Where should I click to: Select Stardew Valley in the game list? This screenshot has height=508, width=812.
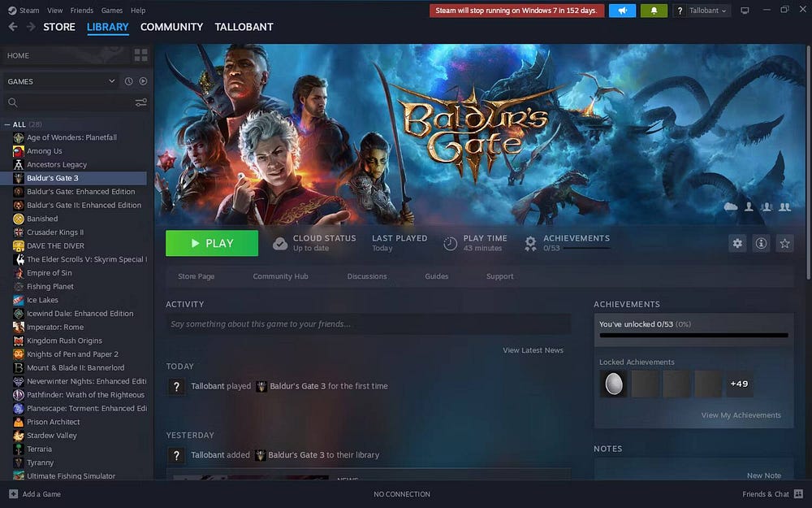[x=50, y=435]
